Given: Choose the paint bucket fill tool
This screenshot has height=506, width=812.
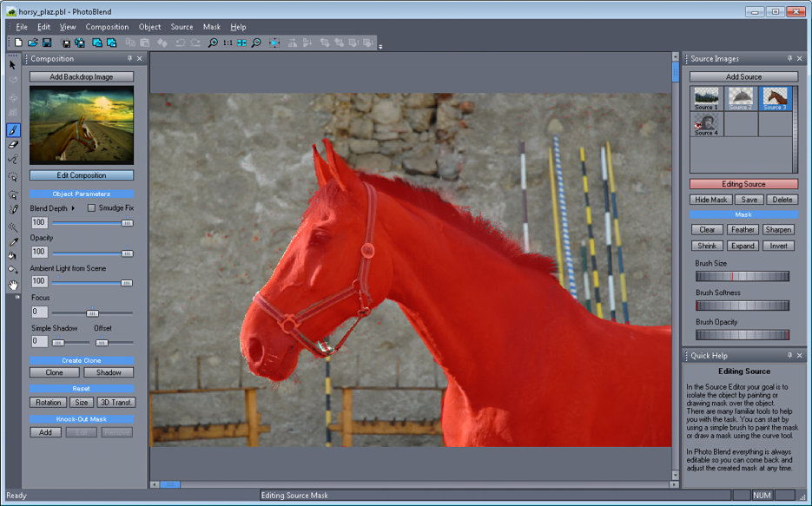Looking at the screenshot, I should click(13, 256).
